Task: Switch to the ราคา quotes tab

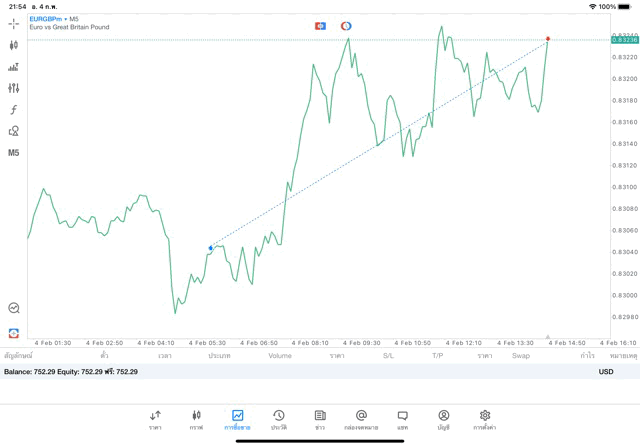Action: [155, 419]
